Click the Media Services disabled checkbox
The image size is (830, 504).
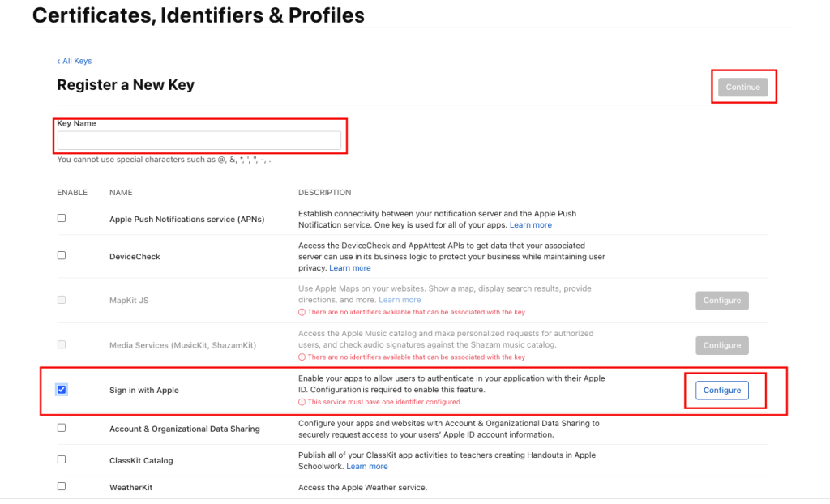pos(62,344)
